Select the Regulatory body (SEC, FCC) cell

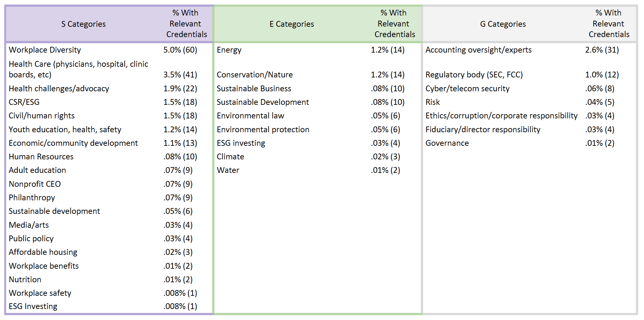474,75
